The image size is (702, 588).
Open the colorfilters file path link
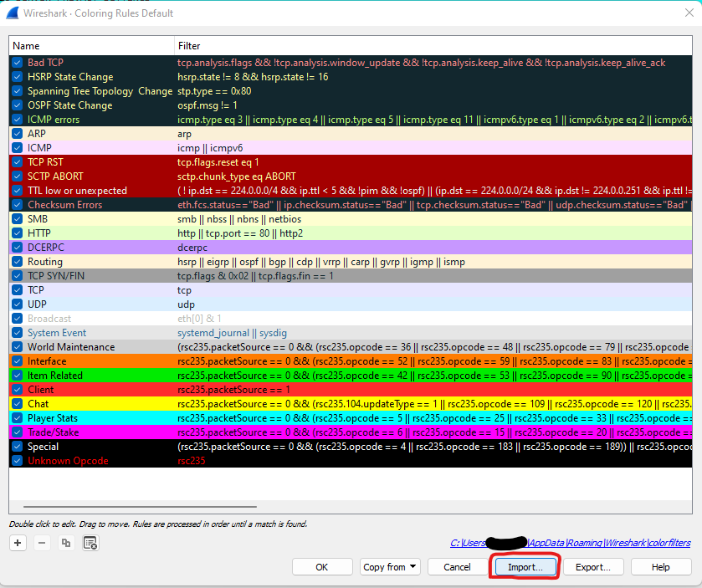[571, 543]
